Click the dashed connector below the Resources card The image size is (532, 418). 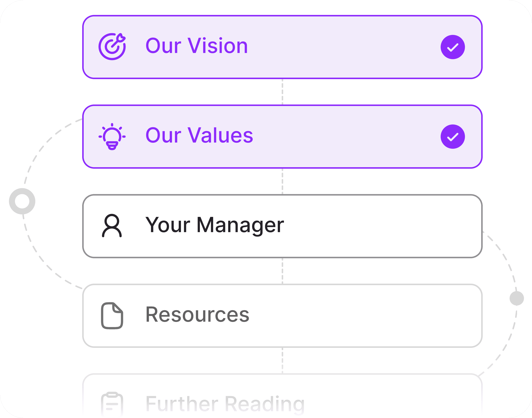[x=282, y=361]
